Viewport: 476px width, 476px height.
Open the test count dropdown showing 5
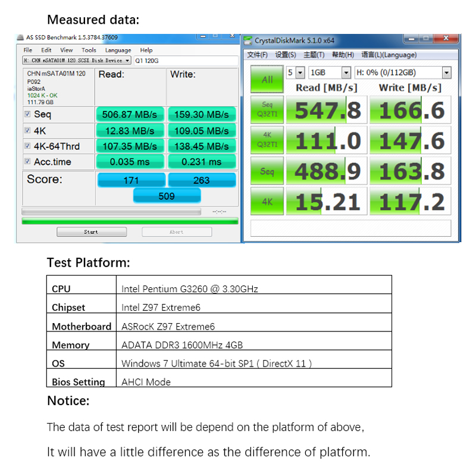pos(295,73)
